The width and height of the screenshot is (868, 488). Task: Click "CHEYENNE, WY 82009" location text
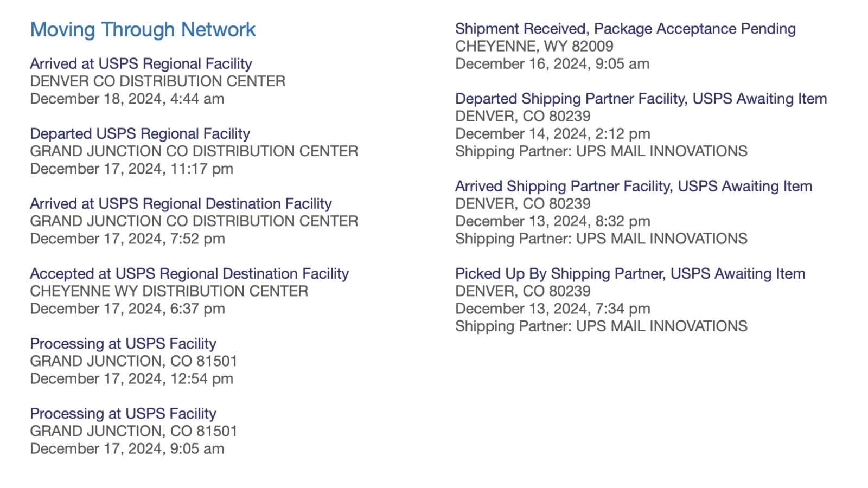tap(534, 46)
